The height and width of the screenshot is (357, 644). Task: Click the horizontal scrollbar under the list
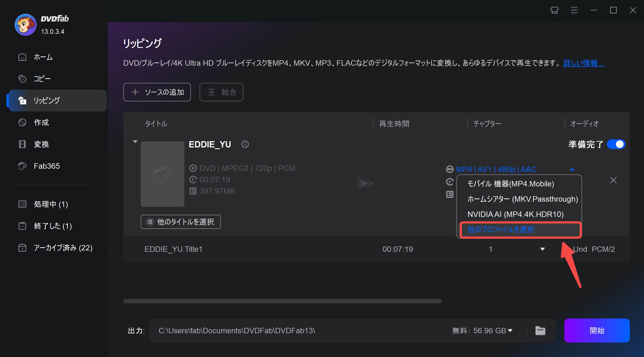tap(282, 301)
